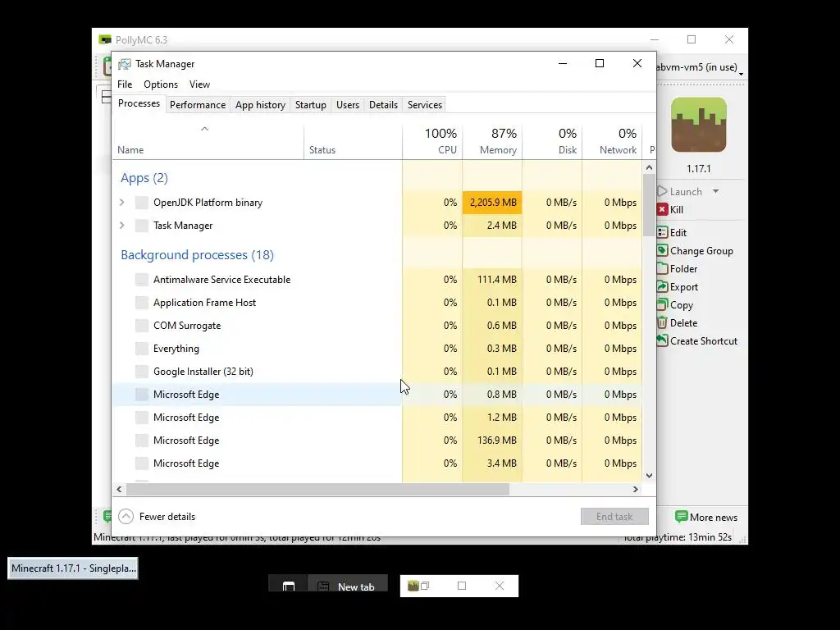Click scroll up arrow of process list
The image size is (840, 630).
[x=650, y=167]
